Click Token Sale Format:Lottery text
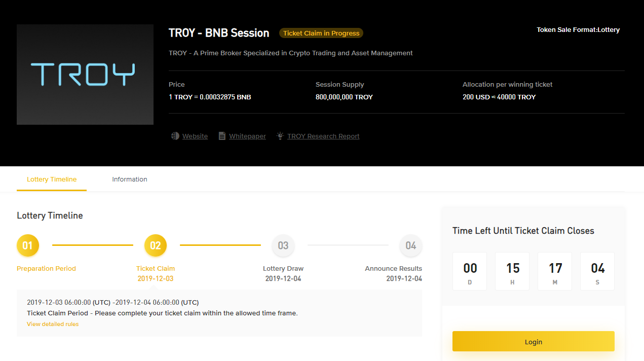 (x=578, y=30)
